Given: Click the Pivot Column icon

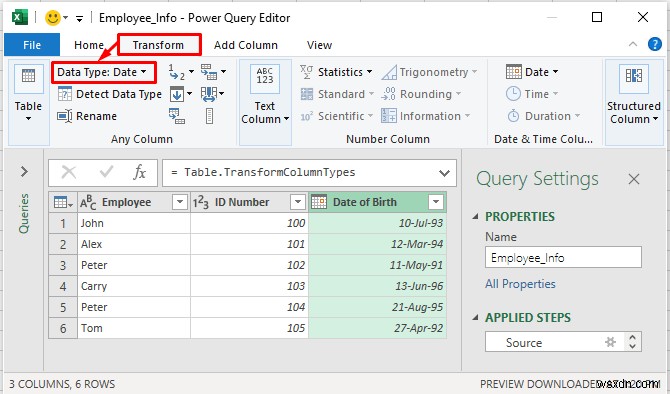Looking at the screenshot, I should (x=176, y=116).
